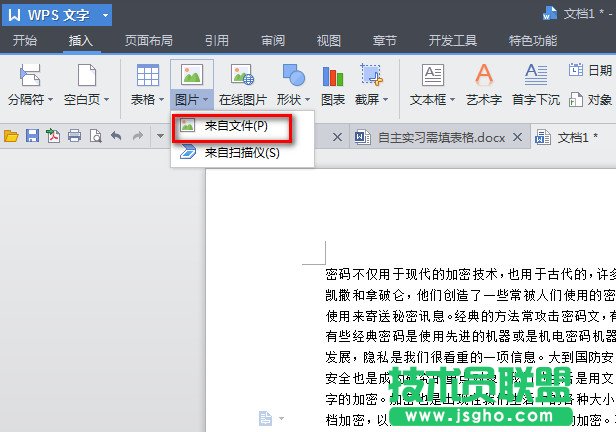Click the 文本框 text box icon
The height and width of the screenshot is (432, 616).
(433, 75)
